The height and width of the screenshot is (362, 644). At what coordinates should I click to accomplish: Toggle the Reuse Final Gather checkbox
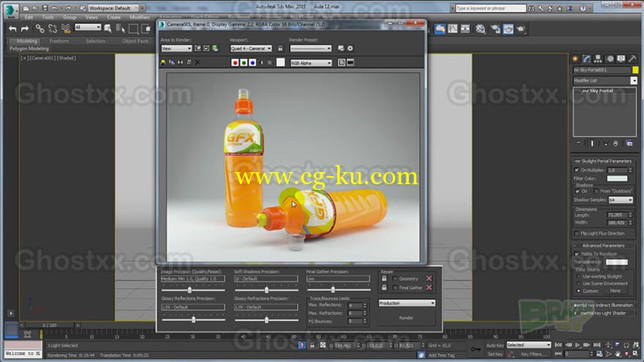click(395, 288)
